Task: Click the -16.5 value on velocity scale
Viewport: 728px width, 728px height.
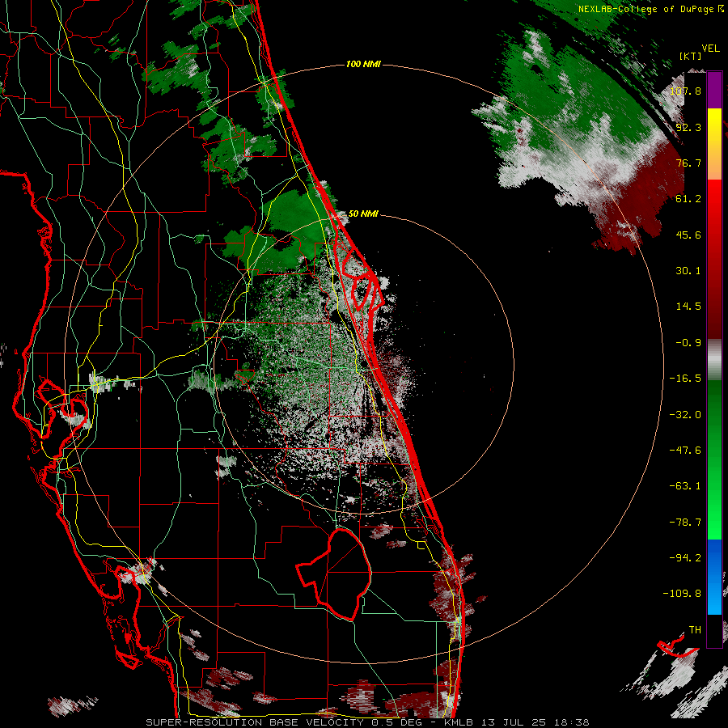Action: 685,379
